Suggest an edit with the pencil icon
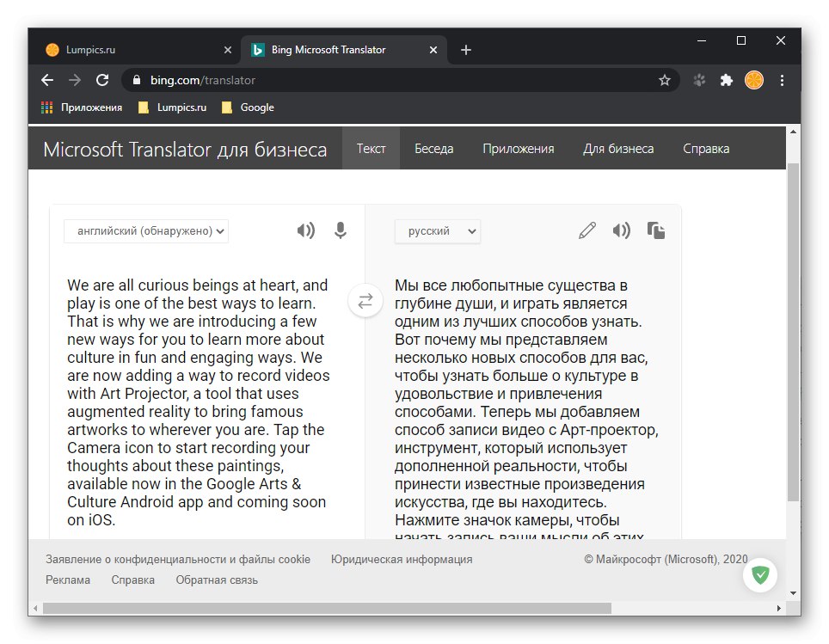The width and height of the screenshot is (829, 644). click(x=586, y=230)
